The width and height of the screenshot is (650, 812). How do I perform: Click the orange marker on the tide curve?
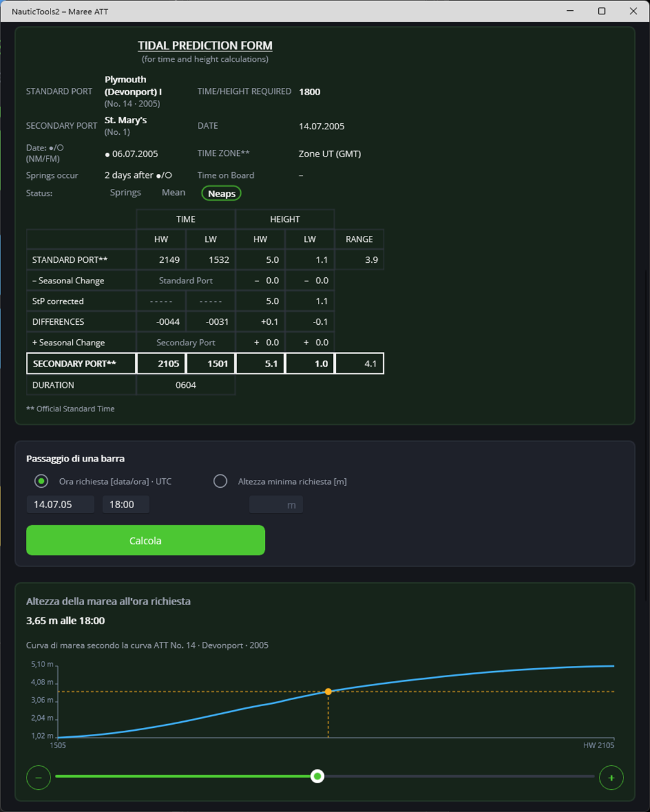[328, 692]
